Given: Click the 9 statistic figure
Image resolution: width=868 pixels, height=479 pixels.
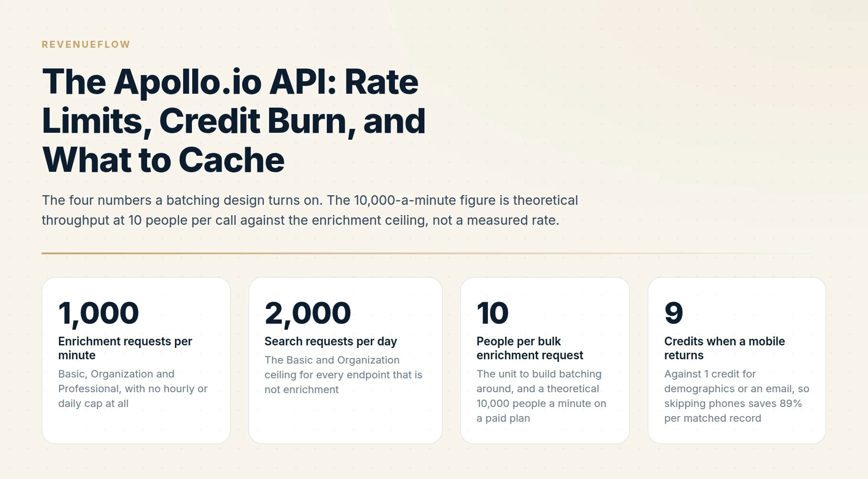Looking at the screenshot, I should (x=674, y=313).
